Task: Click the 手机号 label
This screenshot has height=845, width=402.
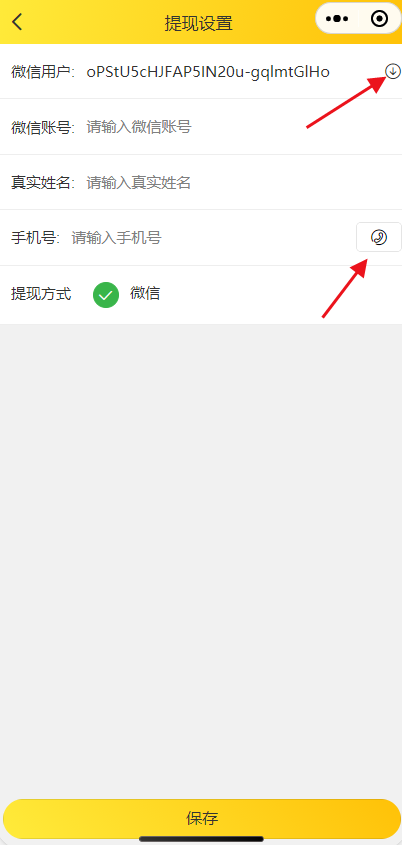Action: (x=35, y=238)
